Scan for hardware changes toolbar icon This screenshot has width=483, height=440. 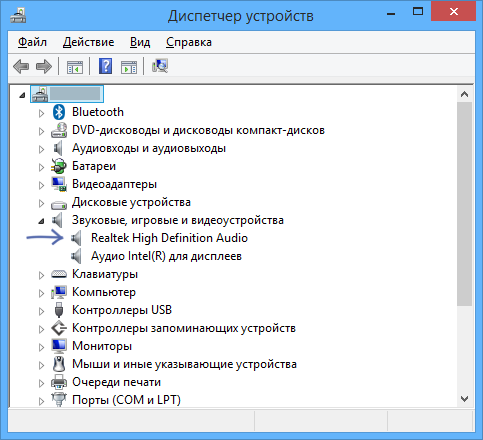coord(160,66)
